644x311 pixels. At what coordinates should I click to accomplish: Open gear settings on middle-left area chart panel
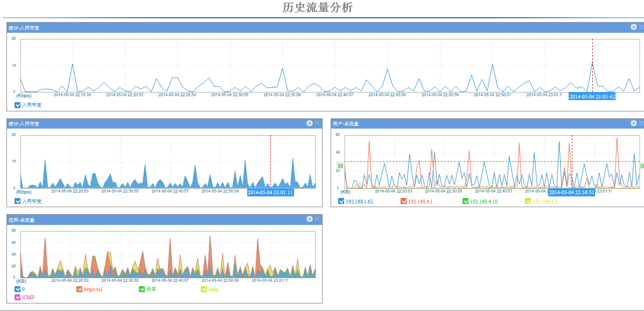310,123
